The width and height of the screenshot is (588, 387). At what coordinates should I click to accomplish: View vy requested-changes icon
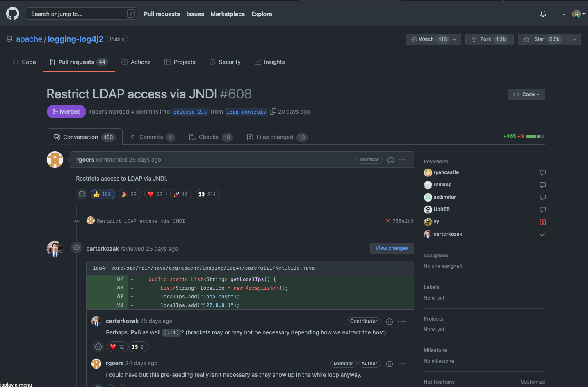click(x=543, y=222)
